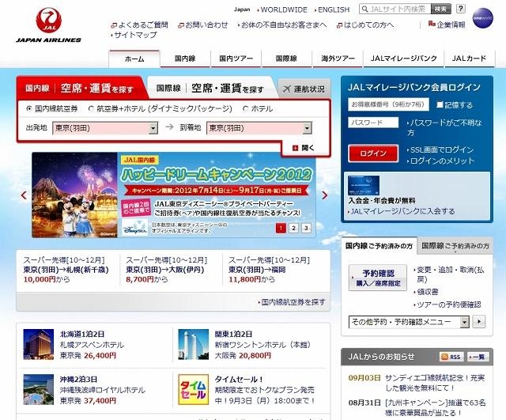Focus the JALサイト内検索 search field
506x420 pixels.
click(x=395, y=9)
